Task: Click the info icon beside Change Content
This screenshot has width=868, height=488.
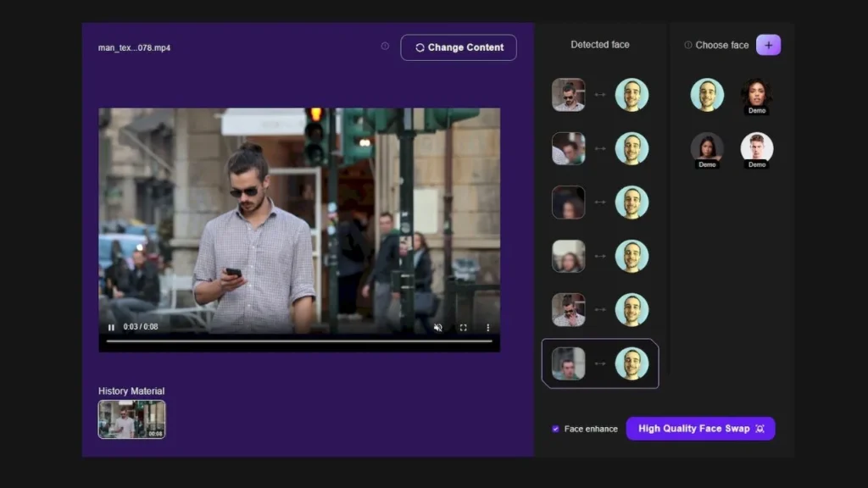Action: point(384,47)
